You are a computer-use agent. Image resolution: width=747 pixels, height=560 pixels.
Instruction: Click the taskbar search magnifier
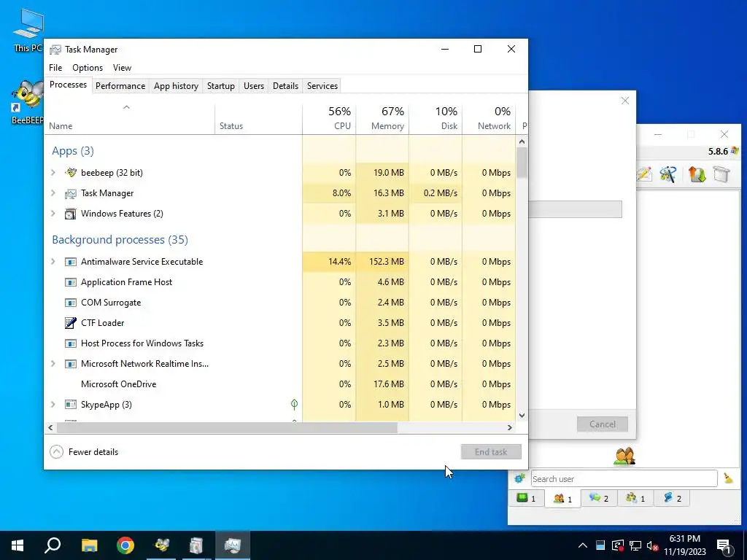(53, 545)
